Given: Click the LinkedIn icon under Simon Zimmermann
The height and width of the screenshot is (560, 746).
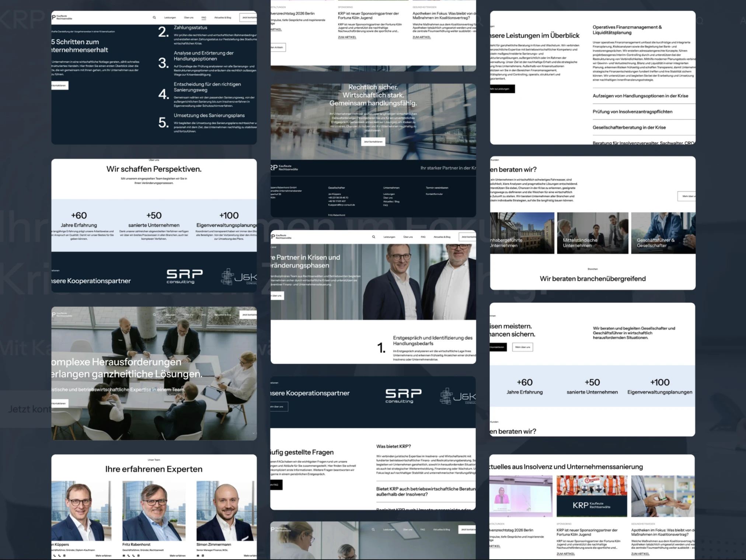Looking at the screenshot, I should point(203,556).
